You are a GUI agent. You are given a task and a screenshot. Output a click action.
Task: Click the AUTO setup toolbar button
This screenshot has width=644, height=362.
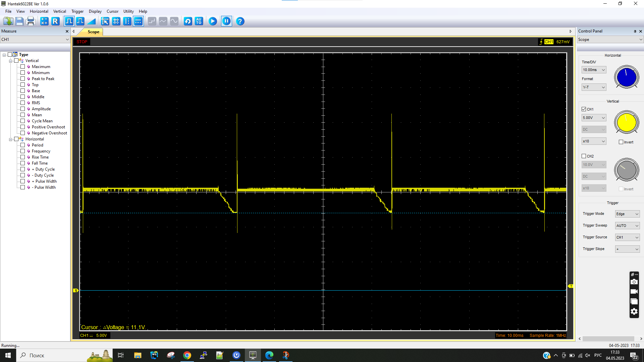point(199,21)
